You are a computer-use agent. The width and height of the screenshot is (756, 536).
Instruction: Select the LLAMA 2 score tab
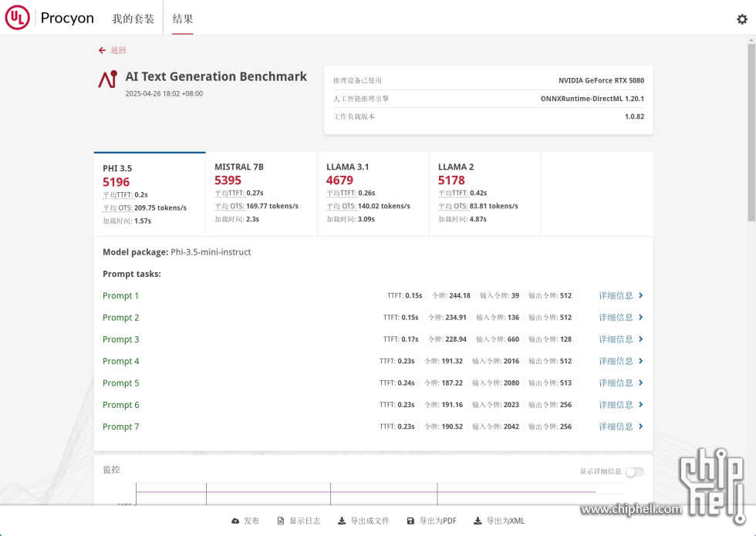tap(484, 194)
